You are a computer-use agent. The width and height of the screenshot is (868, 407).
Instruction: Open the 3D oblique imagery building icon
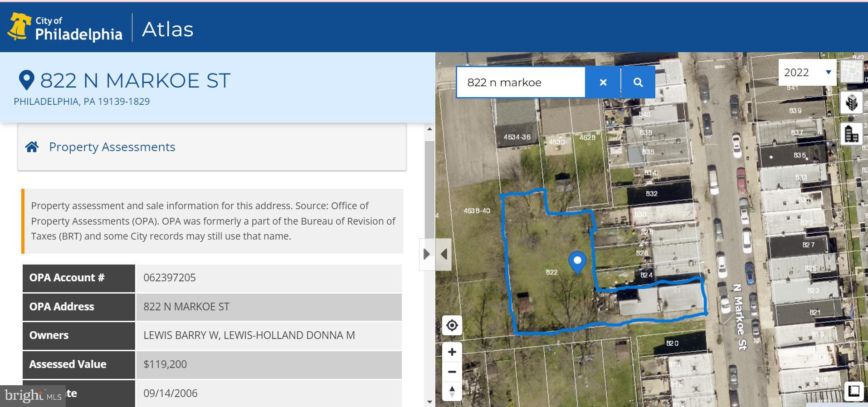pos(851,103)
